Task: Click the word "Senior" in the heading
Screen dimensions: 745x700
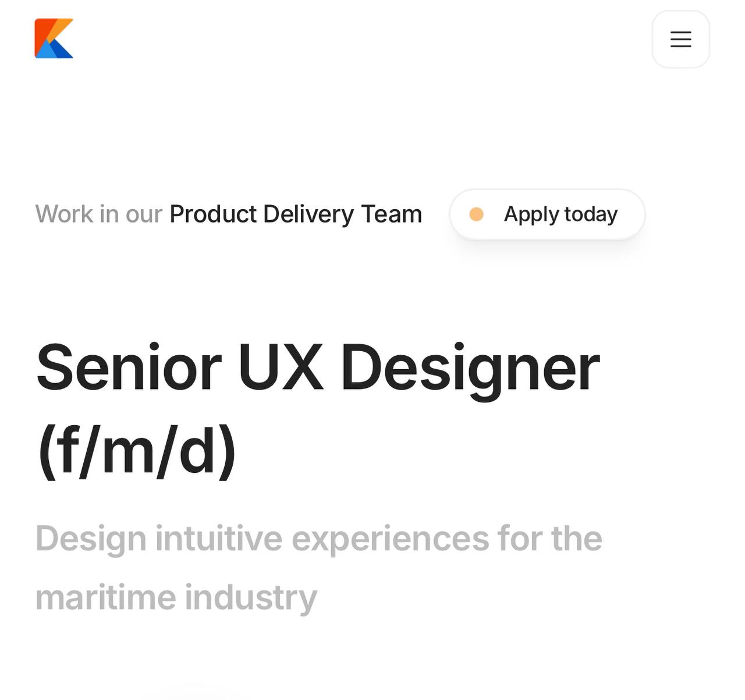Action: (x=129, y=367)
